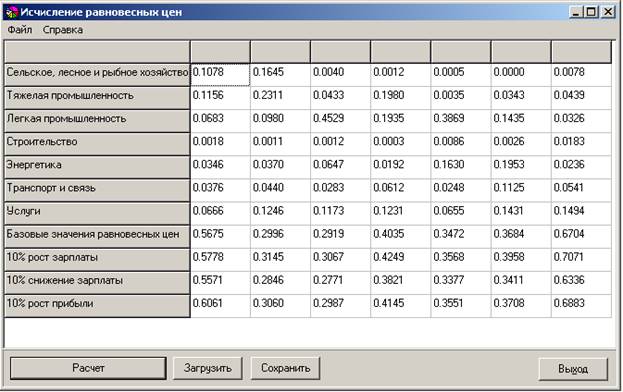Select cell with value 0.6061
The height and width of the screenshot is (392, 623).
(221, 305)
